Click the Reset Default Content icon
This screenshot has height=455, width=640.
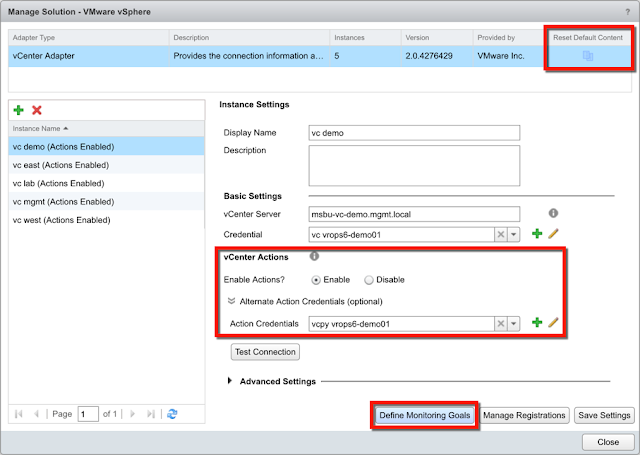[588, 55]
